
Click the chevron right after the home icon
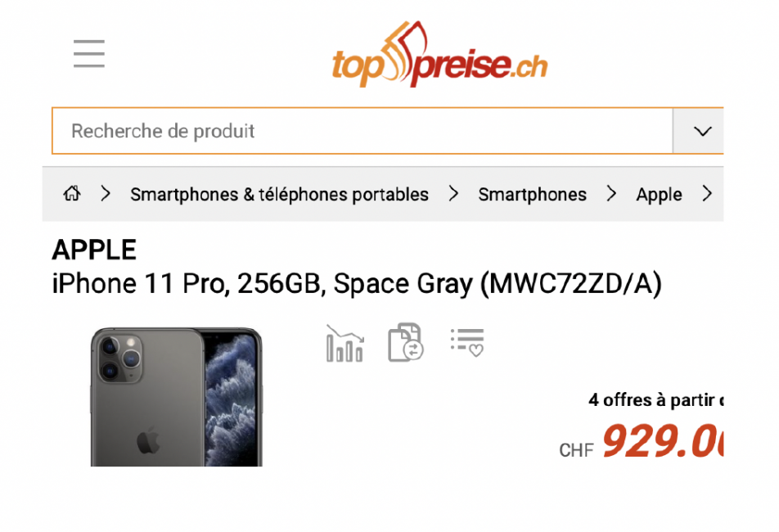point(106,193)
